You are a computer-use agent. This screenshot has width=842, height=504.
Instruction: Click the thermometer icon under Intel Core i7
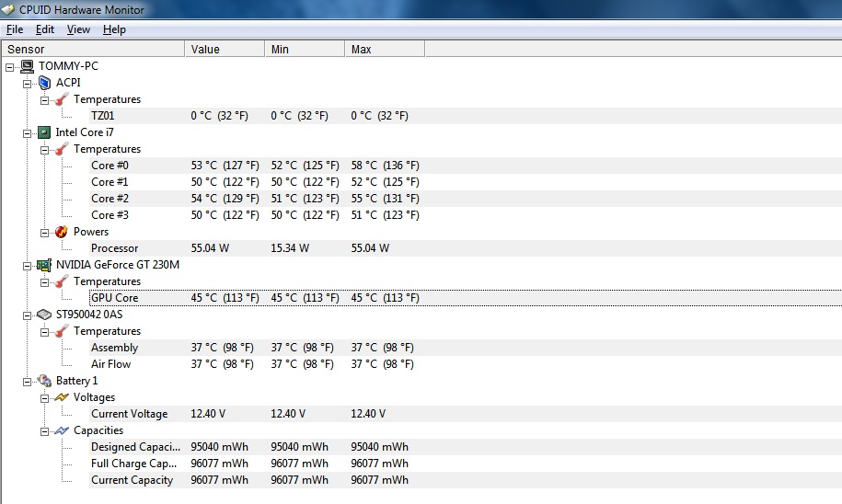point(62,149)
